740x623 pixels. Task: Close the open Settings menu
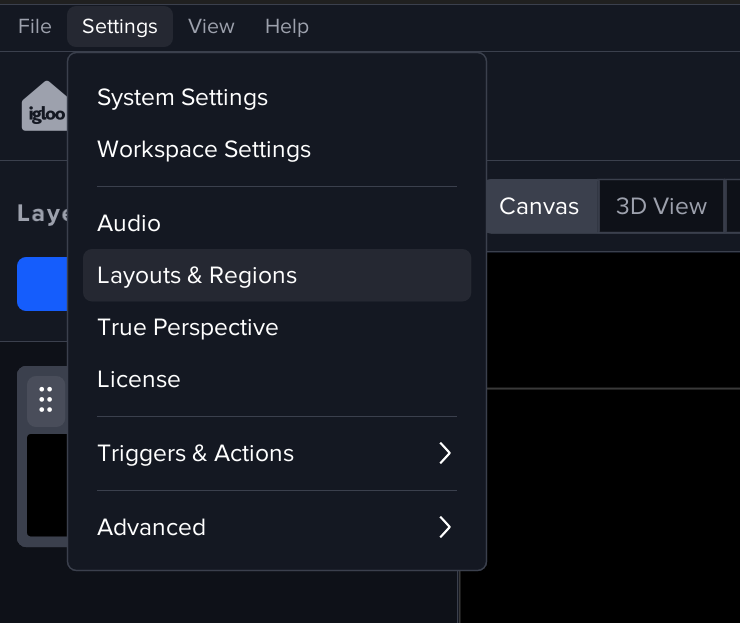pos(120,26)
